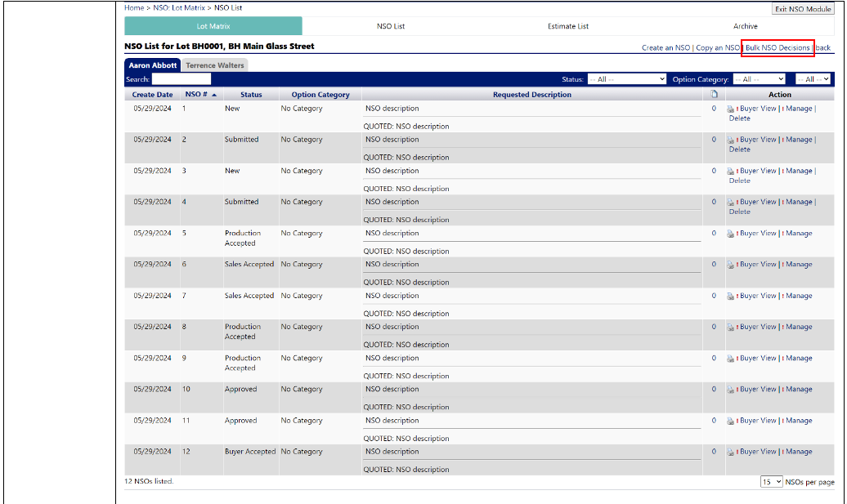Click Manage for NSO 11
The width and height of the screenshot is (847, 504).
coord(799,421)
